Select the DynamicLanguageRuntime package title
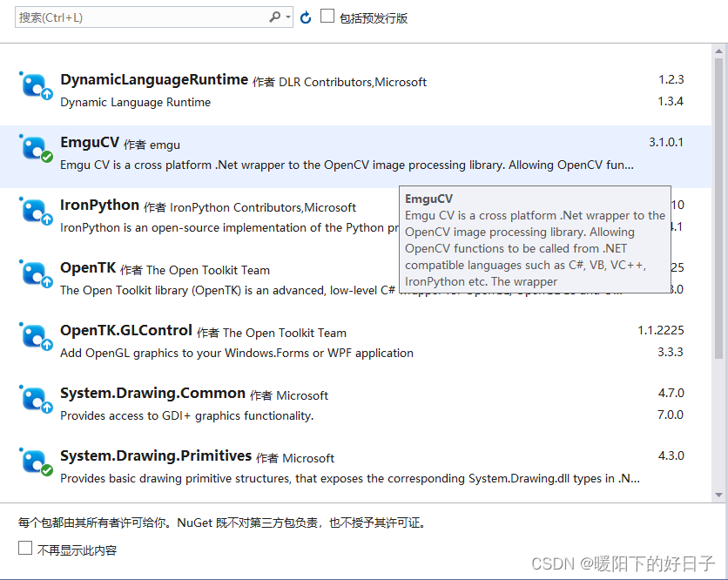728x580 pixels. 154,80
